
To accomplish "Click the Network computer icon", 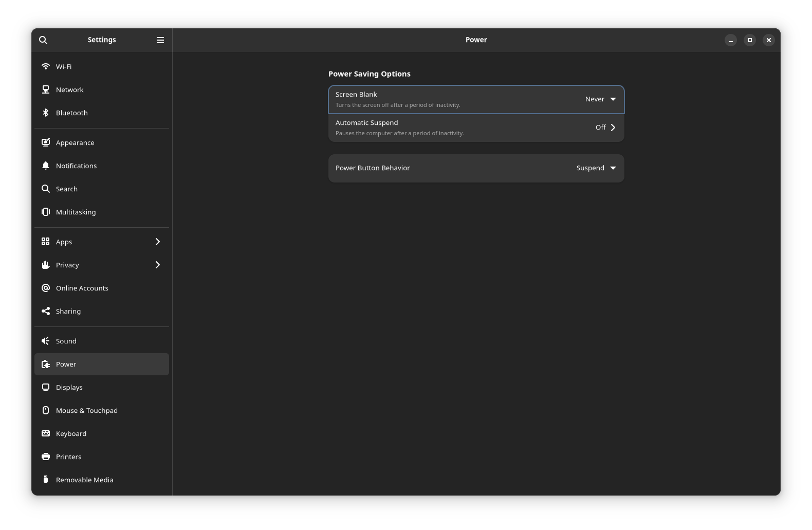I will [x=46, y=89].
